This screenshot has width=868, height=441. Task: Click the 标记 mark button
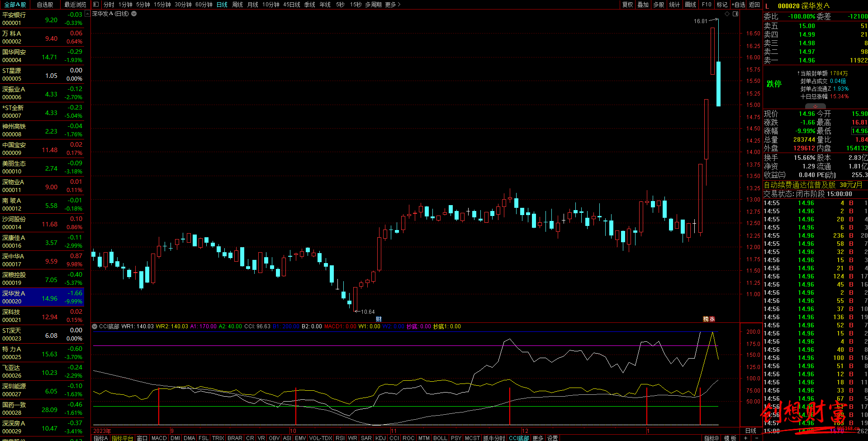pyautogui.click(x=722, y=5)
